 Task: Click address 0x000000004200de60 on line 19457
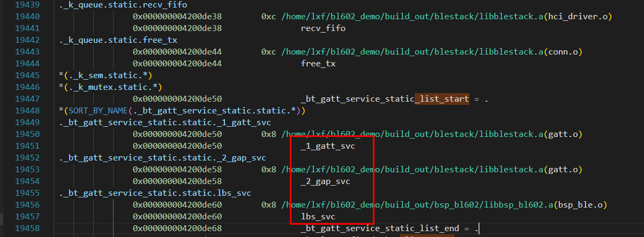click(x=177, y=217)
